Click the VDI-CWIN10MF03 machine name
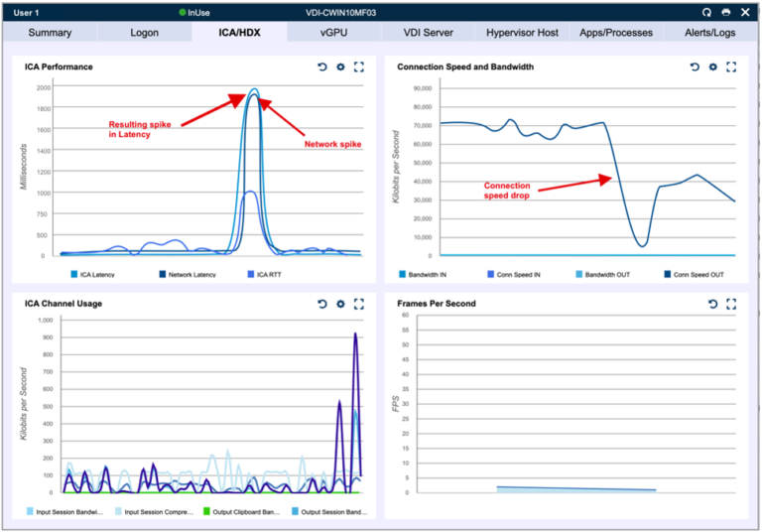Screen dimensions: 762x532 coord(340,13)
